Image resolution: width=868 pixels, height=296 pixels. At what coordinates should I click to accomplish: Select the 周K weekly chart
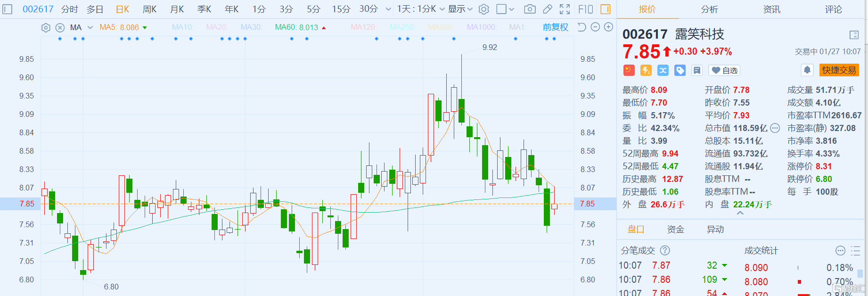pyautogui.click(x=149, y=9)
